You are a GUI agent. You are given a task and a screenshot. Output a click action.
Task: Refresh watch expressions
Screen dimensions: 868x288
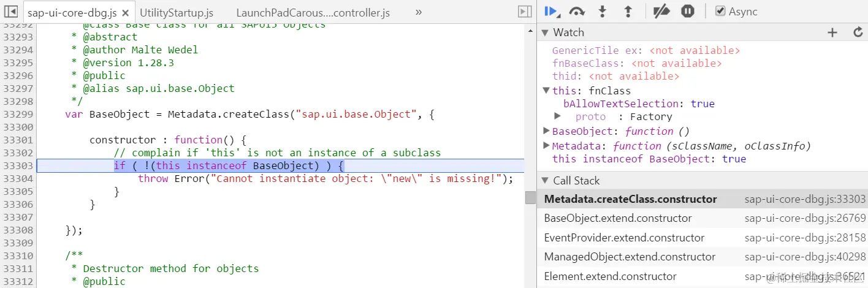(x=858, y=32)
